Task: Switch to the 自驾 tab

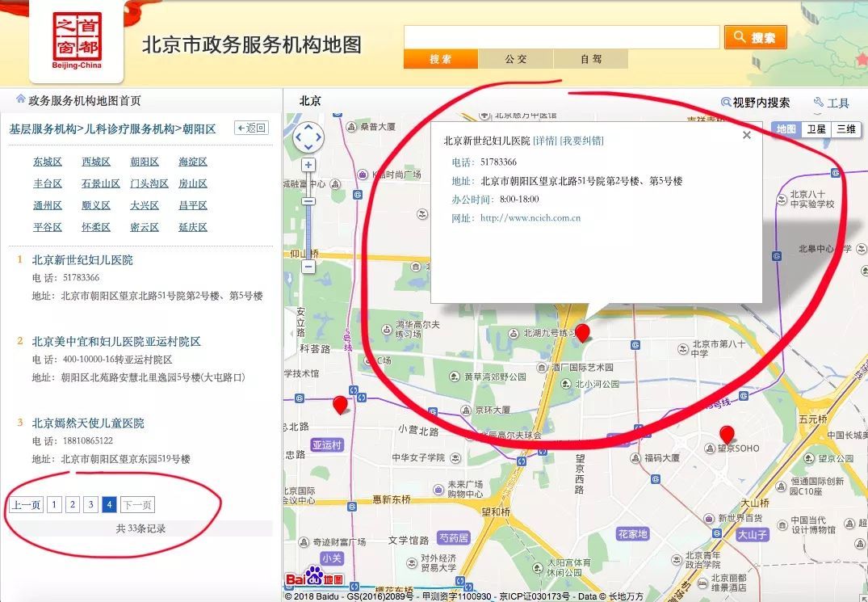Action: (x=591, y=59)
